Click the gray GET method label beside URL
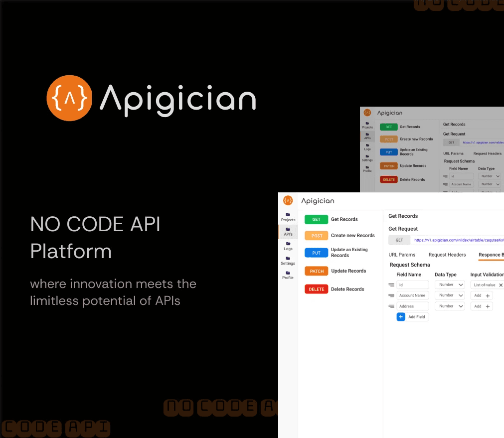 point(399,240)
